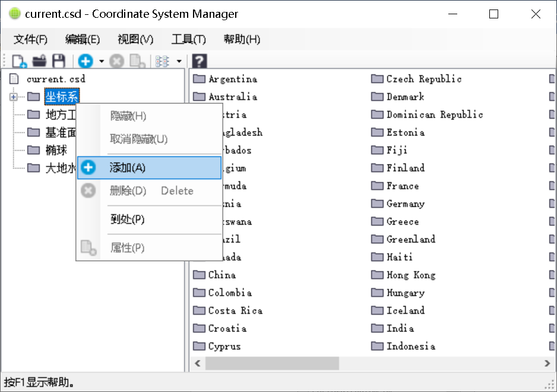Click the Help question mark icon

click(x=200, y=61)
